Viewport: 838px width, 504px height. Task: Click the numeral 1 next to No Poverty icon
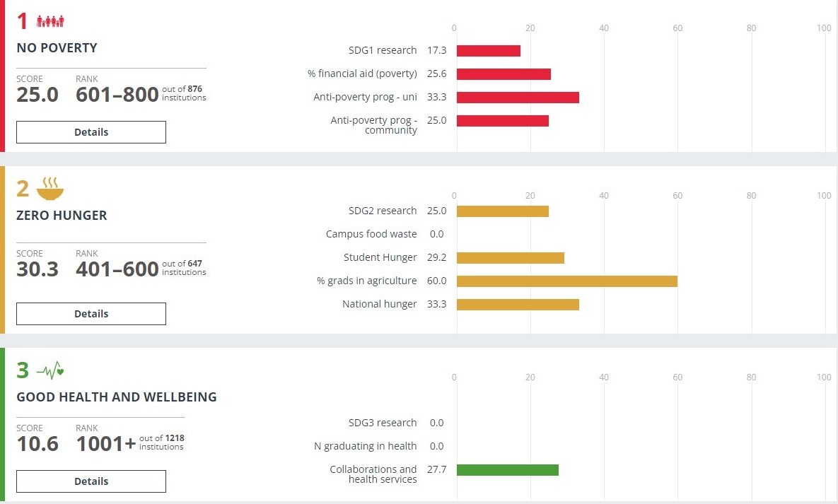21,20
